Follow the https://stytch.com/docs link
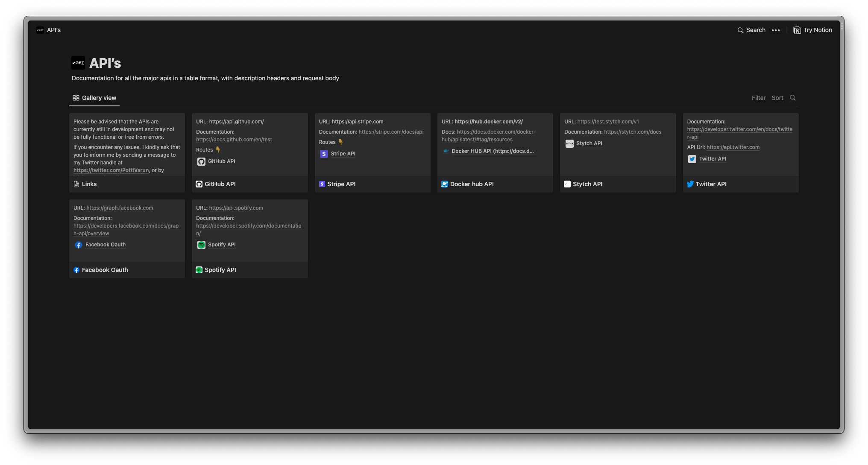The height and width of the screenshot is (465, 868). [633, 132]
